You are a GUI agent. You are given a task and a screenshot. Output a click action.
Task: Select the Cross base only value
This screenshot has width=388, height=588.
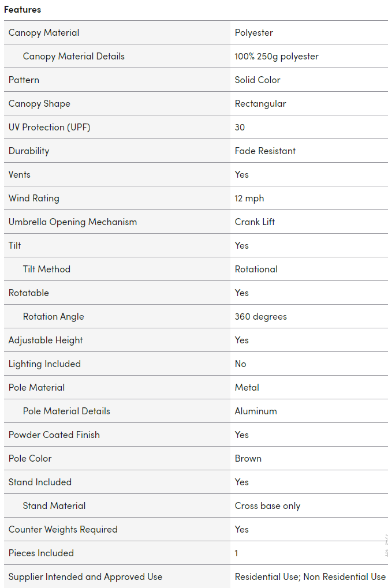point(267,506)
